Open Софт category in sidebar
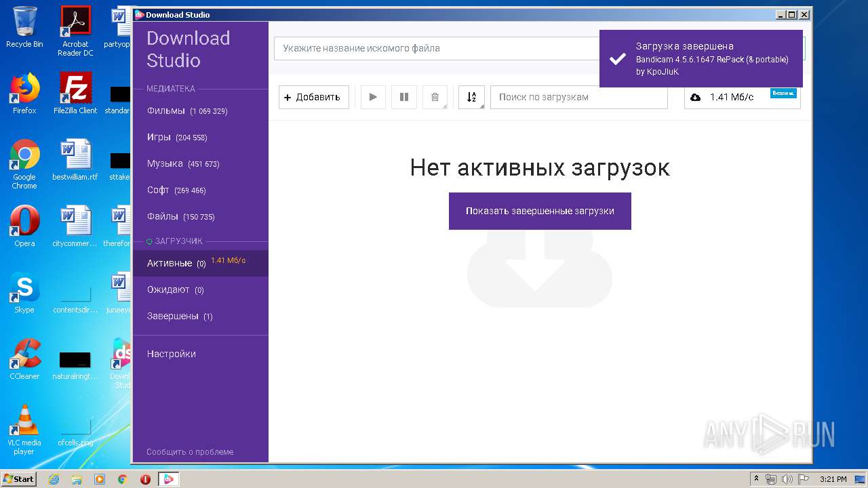 pos(201,190)
